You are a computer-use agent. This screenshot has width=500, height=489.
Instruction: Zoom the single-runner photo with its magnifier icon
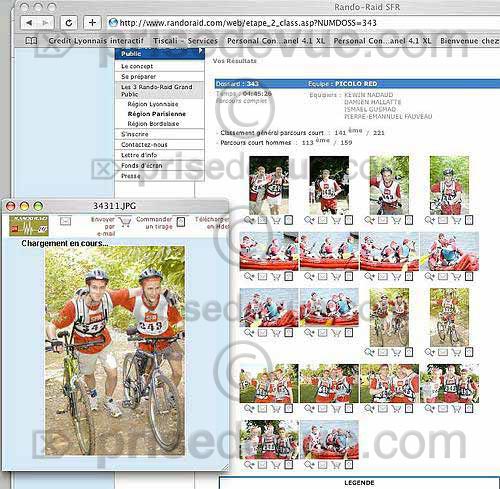pyautogui.click(x=309, y=220)
